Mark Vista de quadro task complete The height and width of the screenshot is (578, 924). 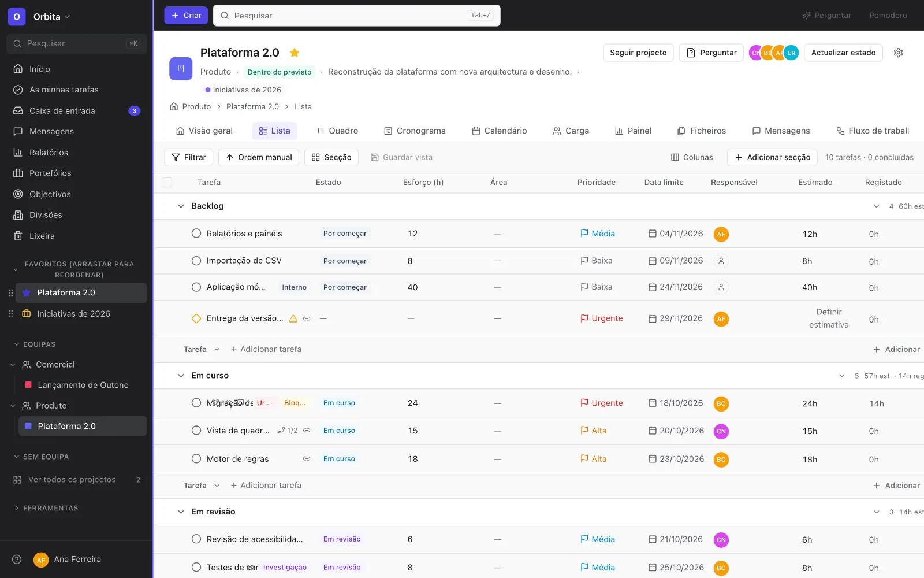click(x=196, y=431)
